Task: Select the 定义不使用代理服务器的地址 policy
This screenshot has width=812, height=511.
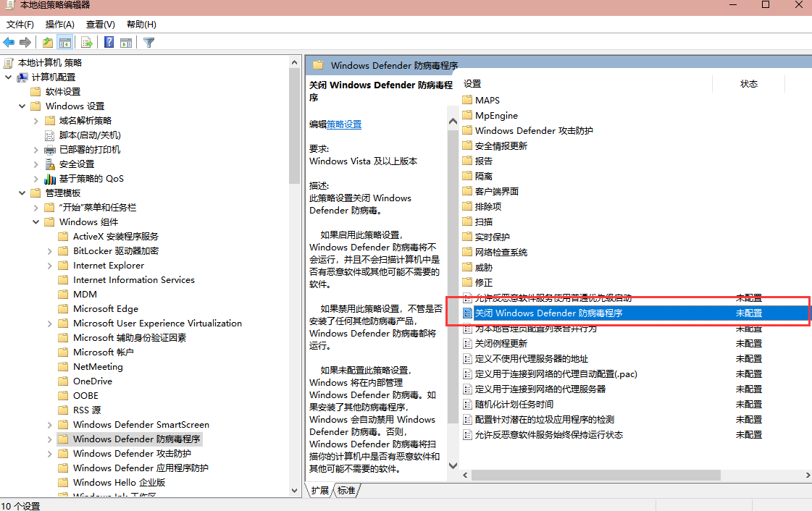Action: [x=532, y=358]
